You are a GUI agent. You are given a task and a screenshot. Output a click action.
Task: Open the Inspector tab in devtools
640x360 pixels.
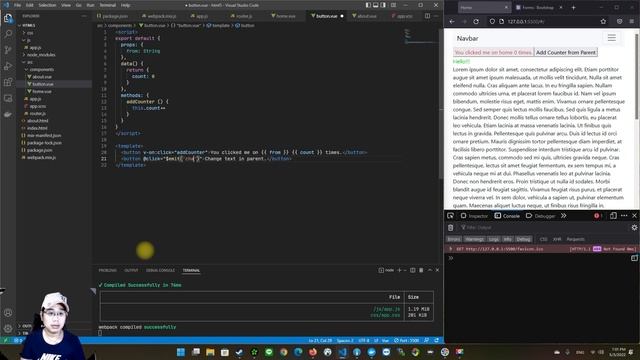point(474,216)
